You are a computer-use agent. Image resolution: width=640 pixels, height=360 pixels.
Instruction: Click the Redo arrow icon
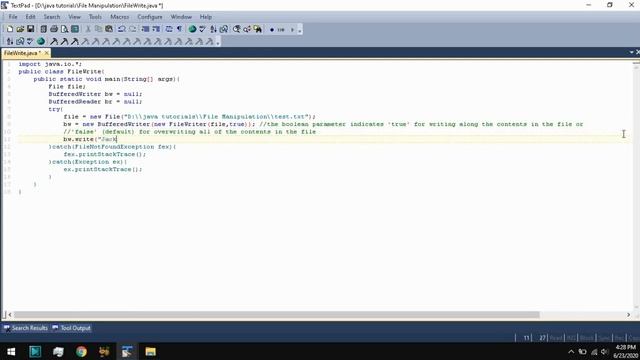132,29
